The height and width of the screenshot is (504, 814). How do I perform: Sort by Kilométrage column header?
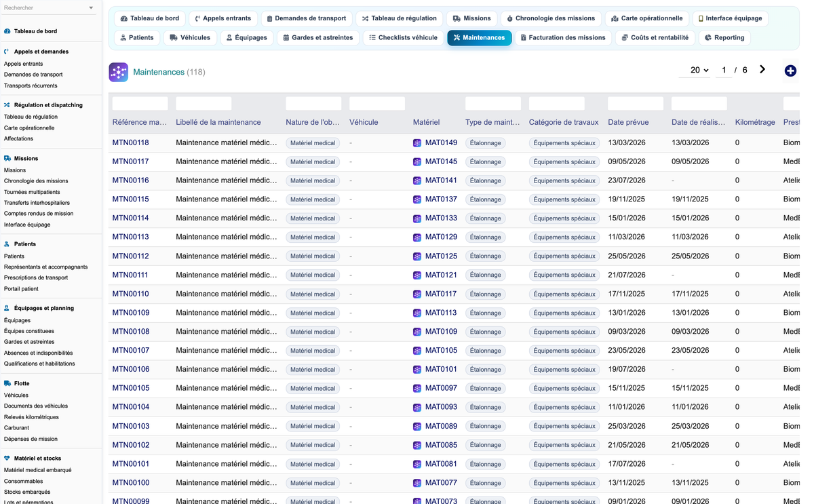(x=755, y=122)
